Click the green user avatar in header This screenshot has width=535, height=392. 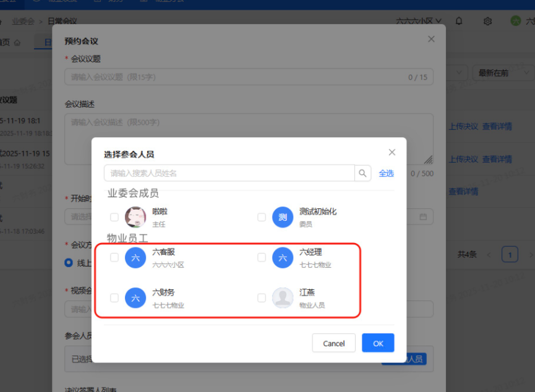[x=516, y=21]
